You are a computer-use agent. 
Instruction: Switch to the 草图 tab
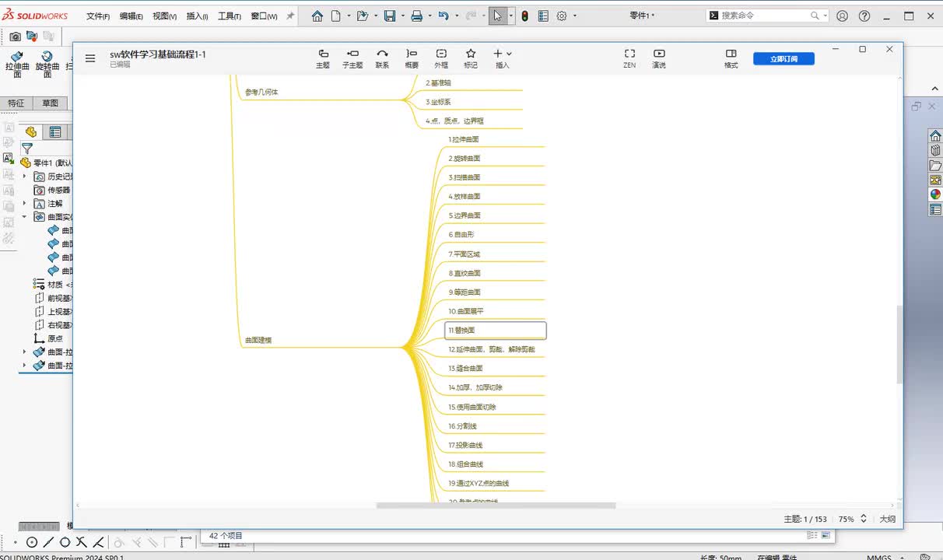(x=51, y=103)
